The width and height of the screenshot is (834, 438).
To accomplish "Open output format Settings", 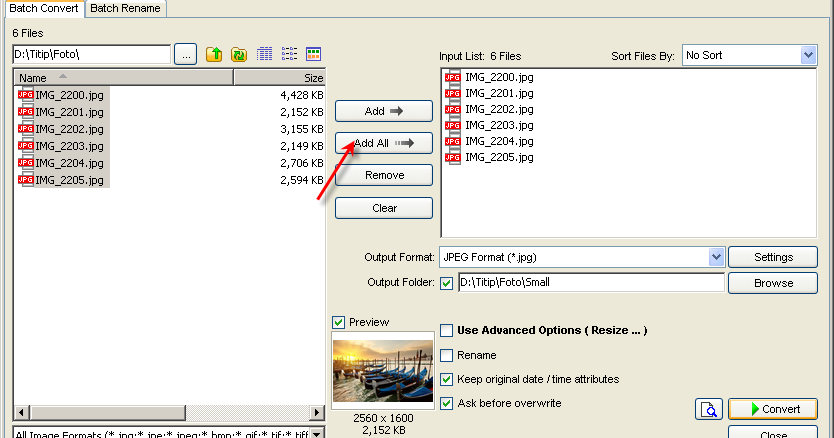I will tap(773, 257).
